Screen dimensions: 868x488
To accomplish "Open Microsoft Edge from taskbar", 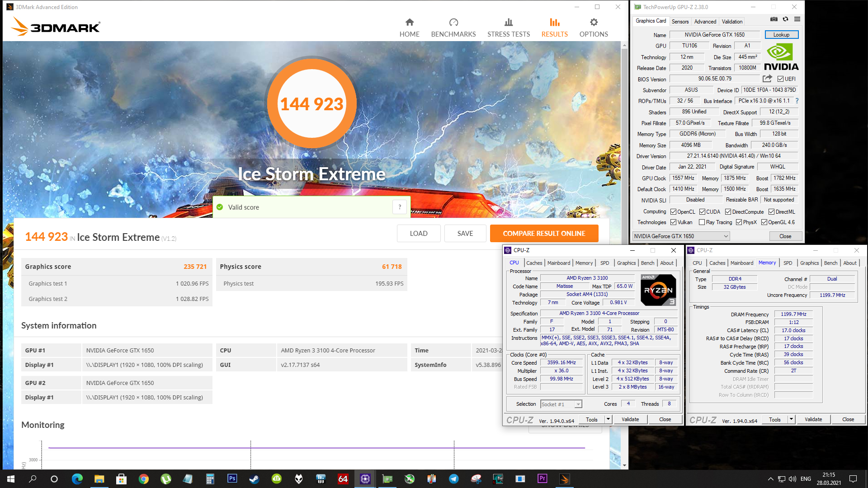I will 77,479.
